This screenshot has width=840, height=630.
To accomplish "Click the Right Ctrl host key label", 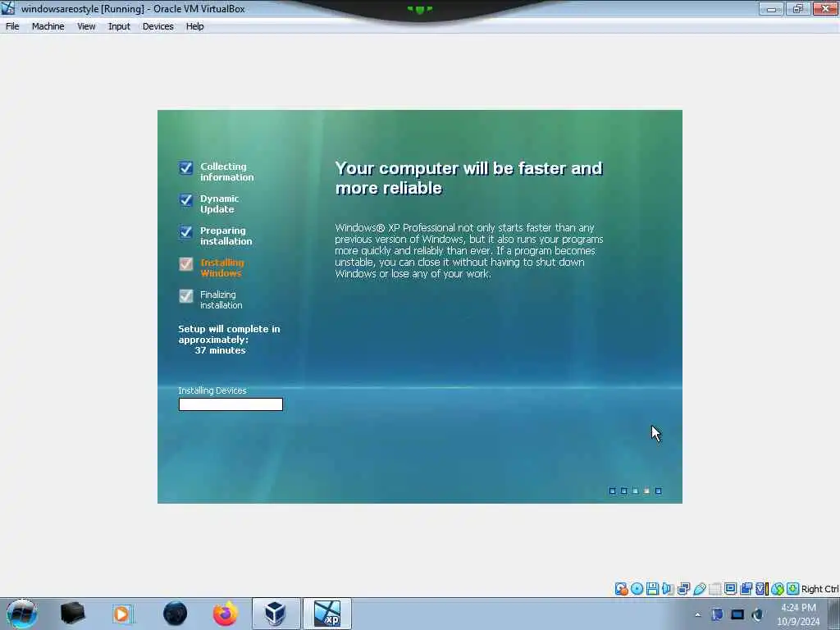I will 820,589.
